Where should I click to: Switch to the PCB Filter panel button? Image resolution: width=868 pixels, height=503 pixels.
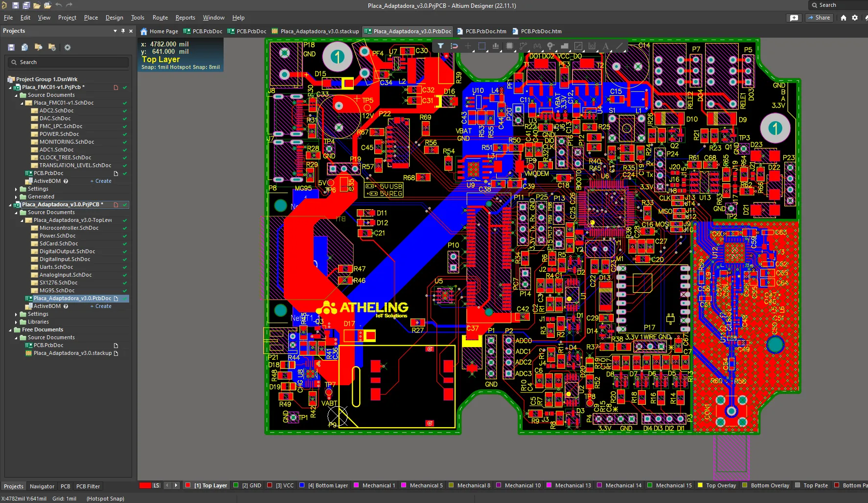click(x=88, y=486)
